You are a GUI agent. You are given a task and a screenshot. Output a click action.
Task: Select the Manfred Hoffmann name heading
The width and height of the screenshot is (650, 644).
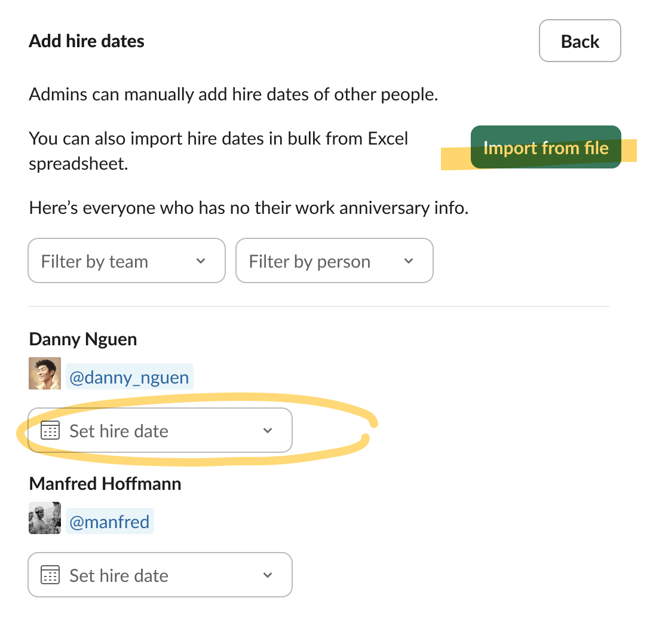tap(105, 483)
